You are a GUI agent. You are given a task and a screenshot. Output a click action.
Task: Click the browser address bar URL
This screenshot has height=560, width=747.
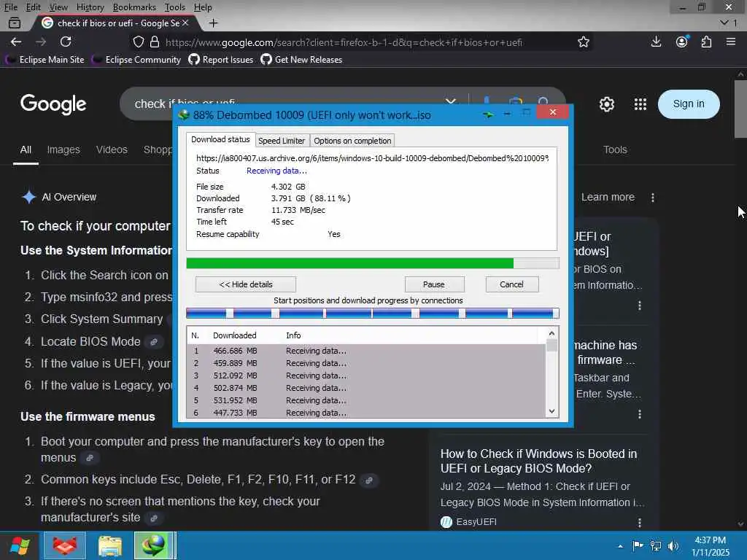344,42
